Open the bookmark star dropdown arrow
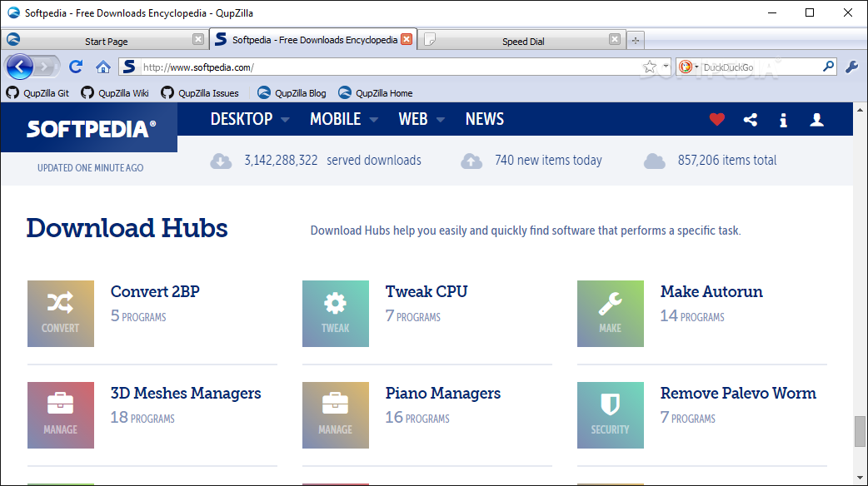 click(x=666, y=67)
